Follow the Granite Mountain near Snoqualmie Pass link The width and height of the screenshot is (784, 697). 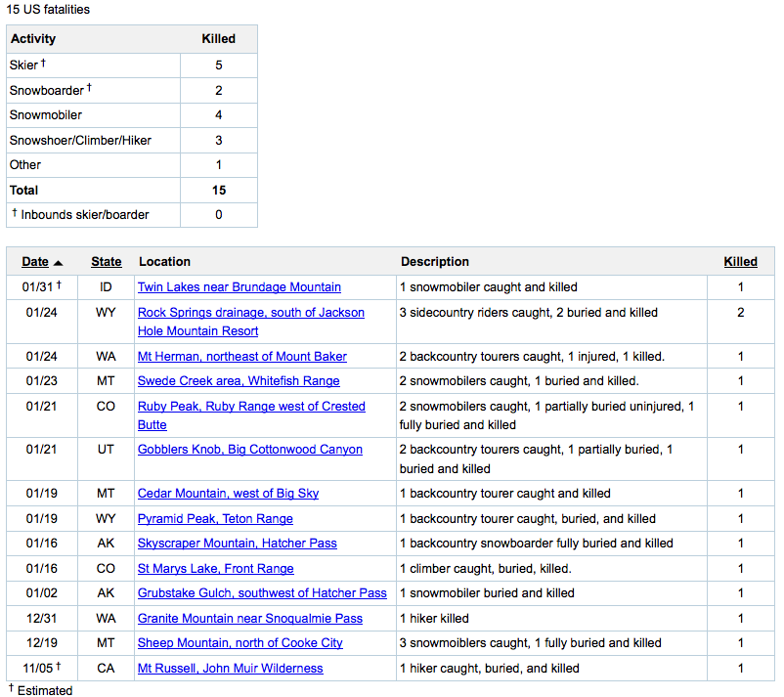250,619
